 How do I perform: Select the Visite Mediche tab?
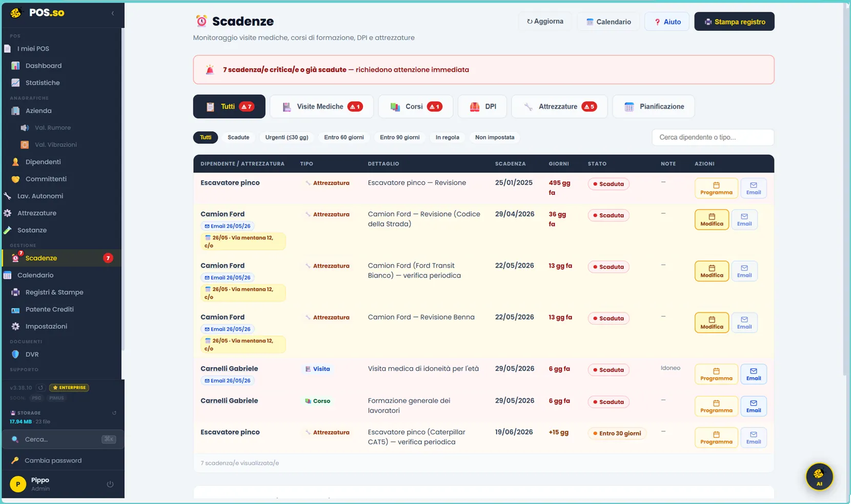(x=322, y=107)
